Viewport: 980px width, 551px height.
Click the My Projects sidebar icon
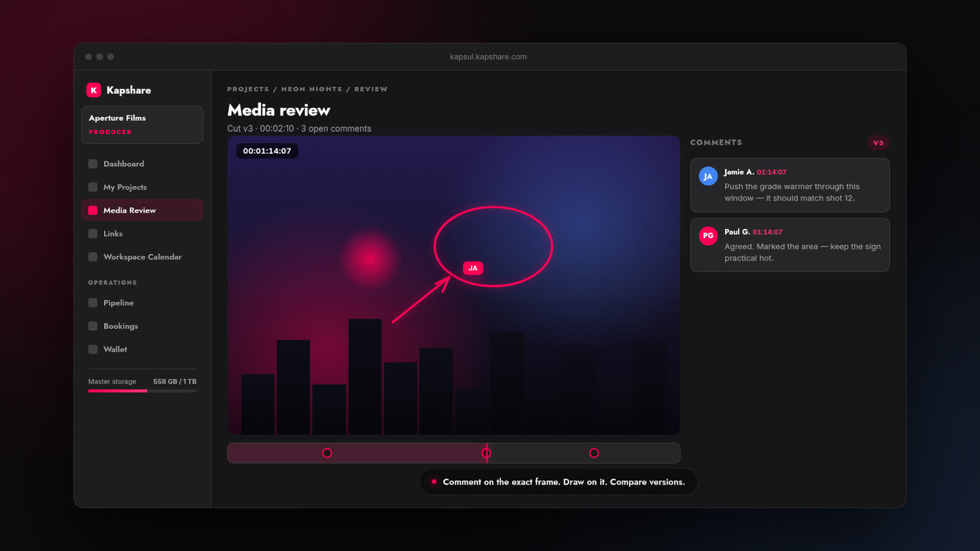click(x=93, y=187)
